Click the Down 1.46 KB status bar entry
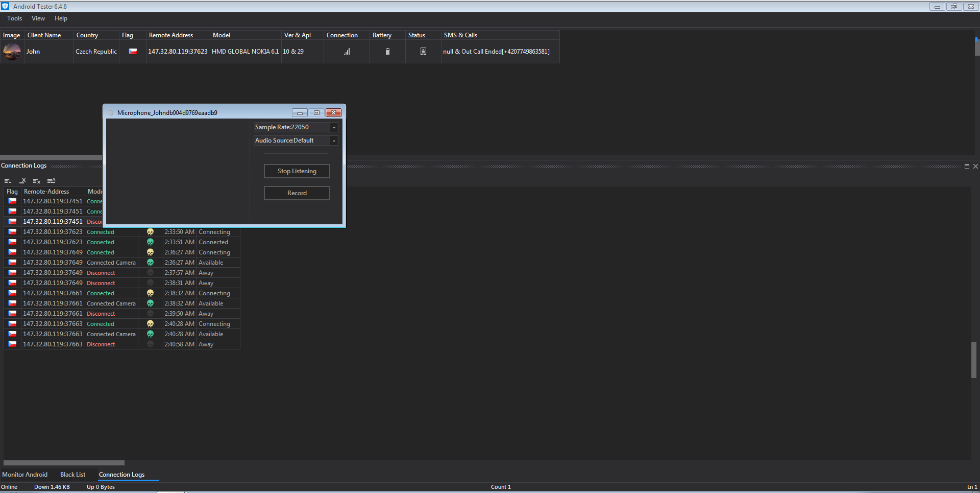The width and height of the screenshot is (980, 493). click(x=52, y=487)
